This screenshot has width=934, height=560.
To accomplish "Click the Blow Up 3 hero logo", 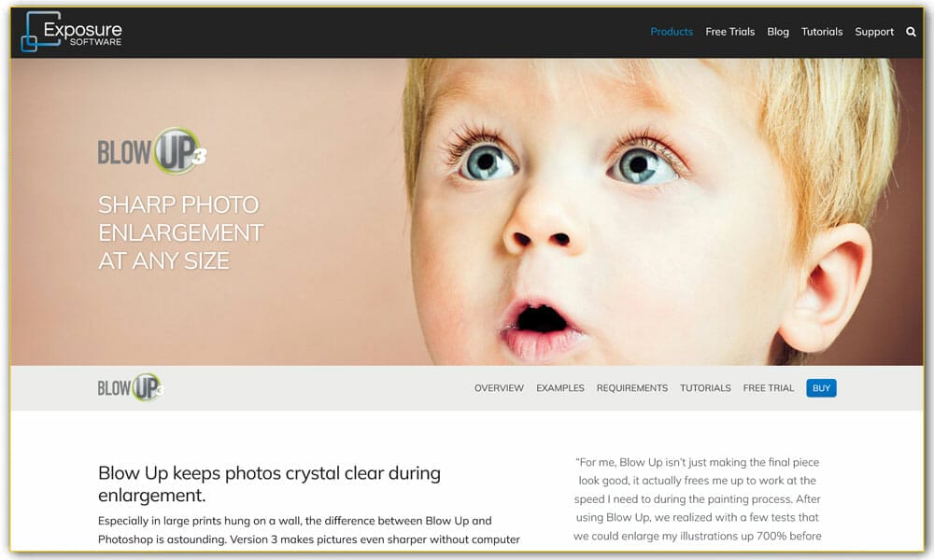I will click(152, 151).
